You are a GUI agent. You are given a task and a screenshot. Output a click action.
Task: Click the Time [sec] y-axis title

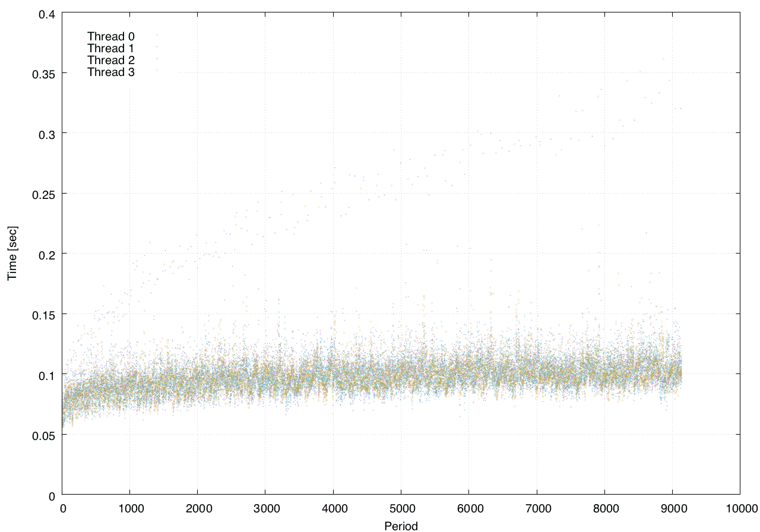tap(12, 253)
